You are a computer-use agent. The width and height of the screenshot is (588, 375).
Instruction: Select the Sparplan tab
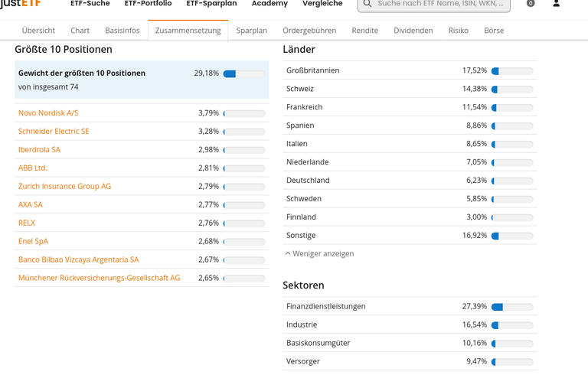tap(252, 31)
